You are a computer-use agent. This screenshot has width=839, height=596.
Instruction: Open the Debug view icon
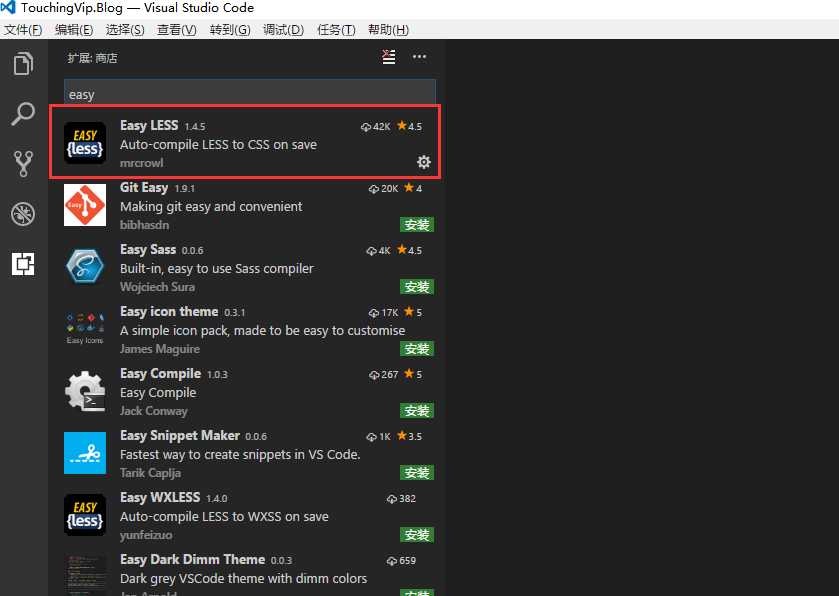(x=23, y=214)
